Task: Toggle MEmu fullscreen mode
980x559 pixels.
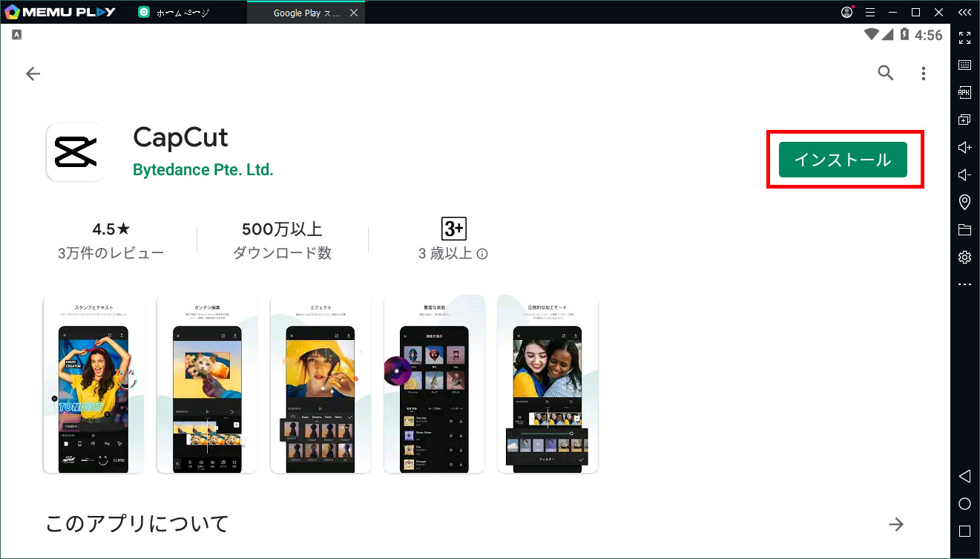Action: [964, 37]
